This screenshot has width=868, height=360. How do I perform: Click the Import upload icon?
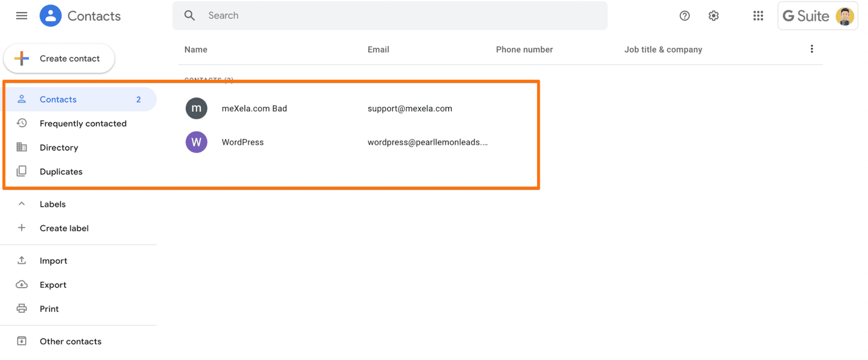[22, 260]
